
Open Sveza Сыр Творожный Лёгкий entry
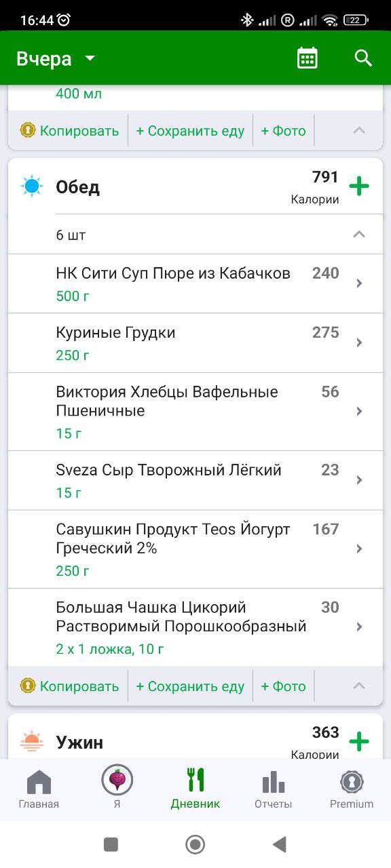tap(195, 481)
